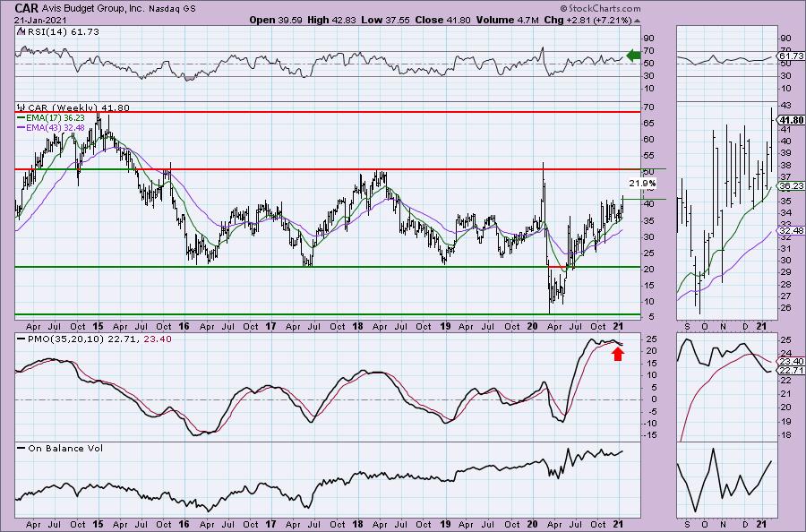This screenshot has width=806, height=532.
Task: Click the 22.71 PMO tag in the zoom panel
Action: (792, 370)
